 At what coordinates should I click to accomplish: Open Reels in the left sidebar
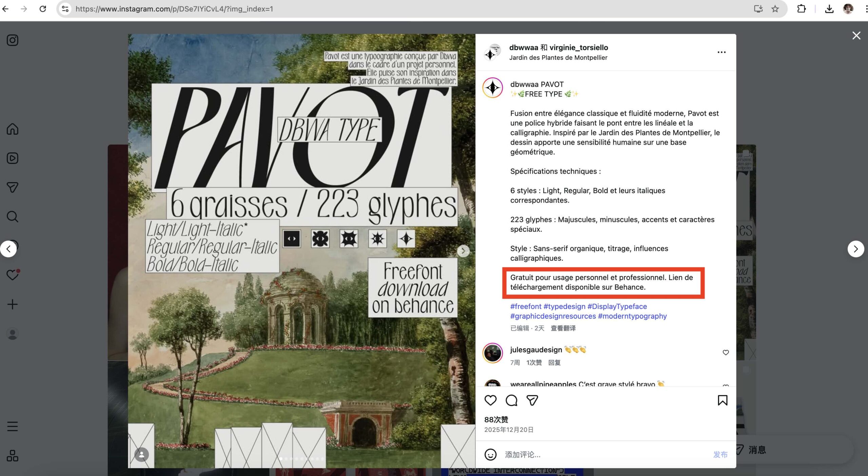[13, 158]
